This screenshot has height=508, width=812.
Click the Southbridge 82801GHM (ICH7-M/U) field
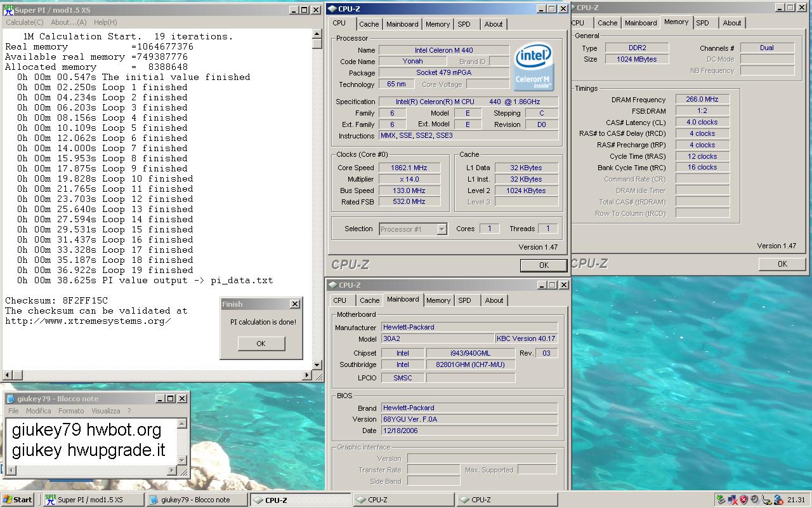pos(471,364)
